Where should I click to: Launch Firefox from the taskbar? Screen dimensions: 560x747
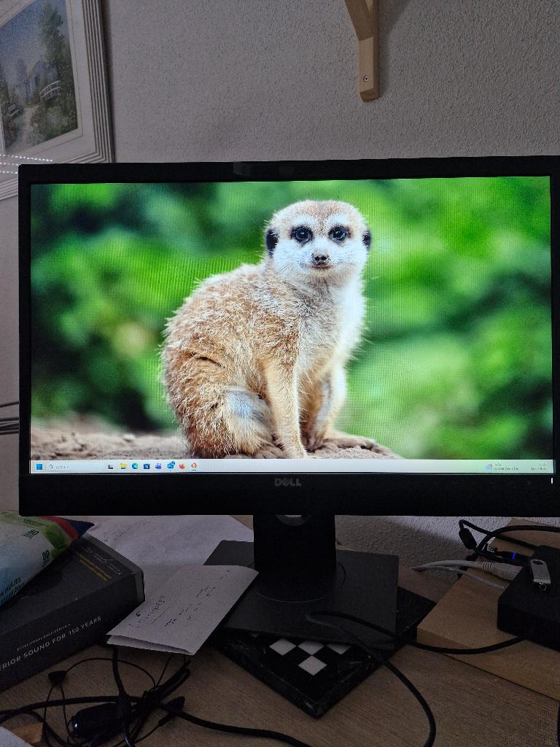tap(182, 466)
